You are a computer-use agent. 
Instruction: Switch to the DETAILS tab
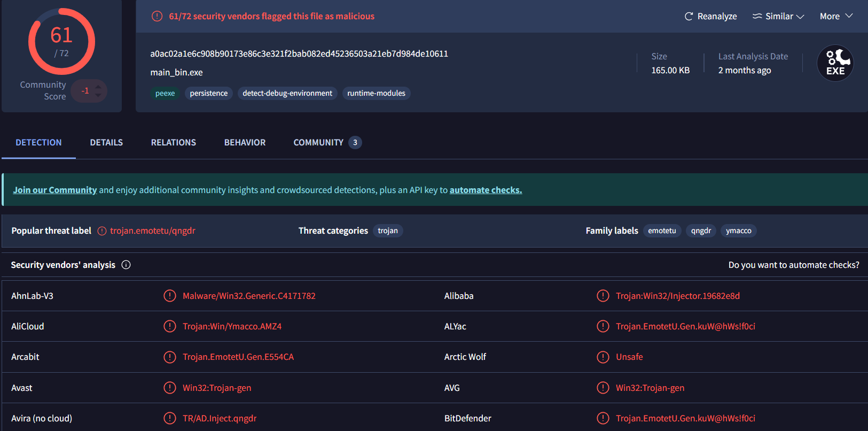coord(106,143)
